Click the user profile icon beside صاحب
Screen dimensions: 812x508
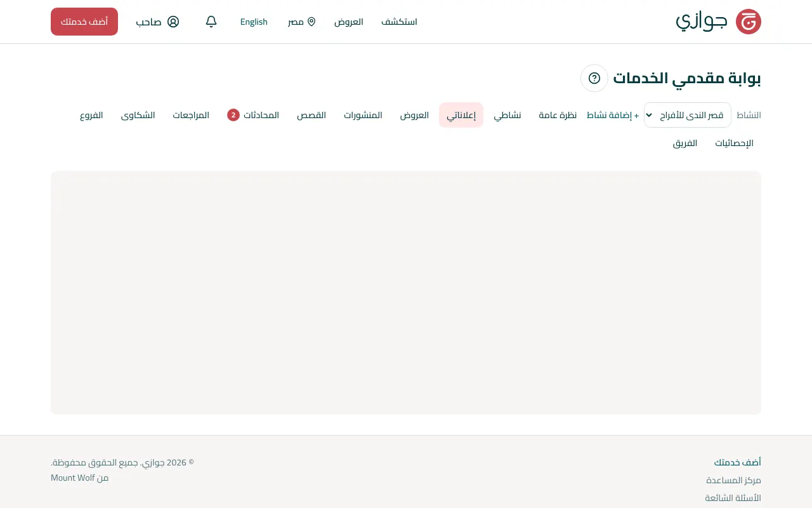point(173,22)
